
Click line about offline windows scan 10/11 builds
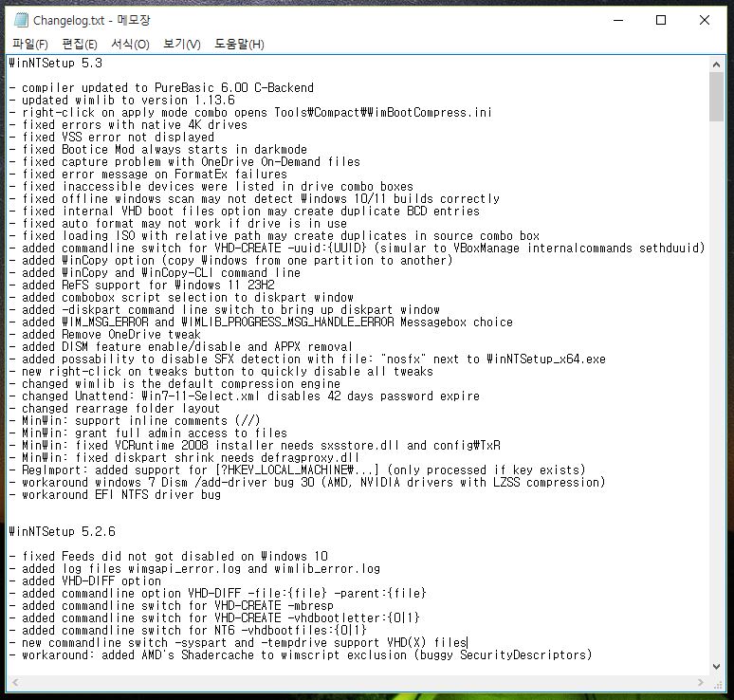(x=254, y=198)
